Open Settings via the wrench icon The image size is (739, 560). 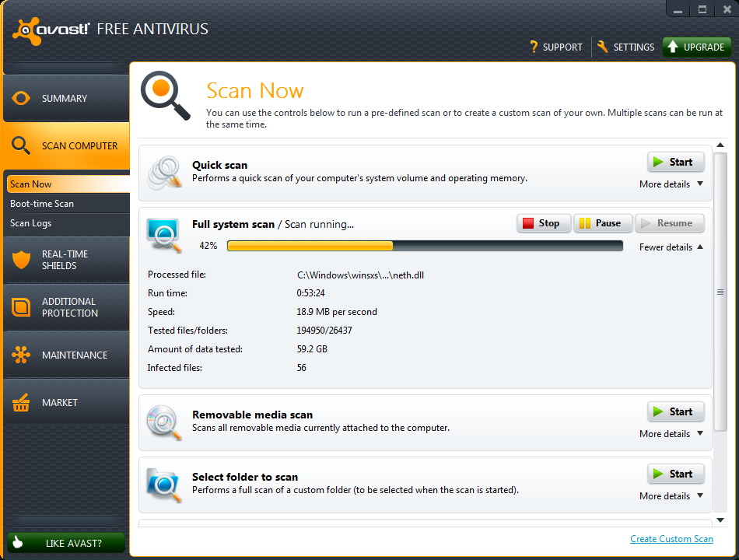(x=602, y=47)
